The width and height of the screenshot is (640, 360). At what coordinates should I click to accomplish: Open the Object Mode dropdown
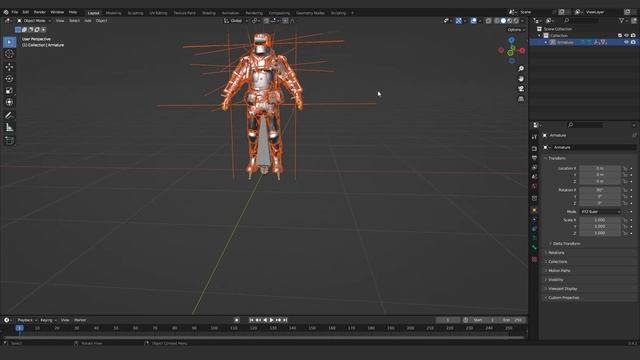click(34, 21)
